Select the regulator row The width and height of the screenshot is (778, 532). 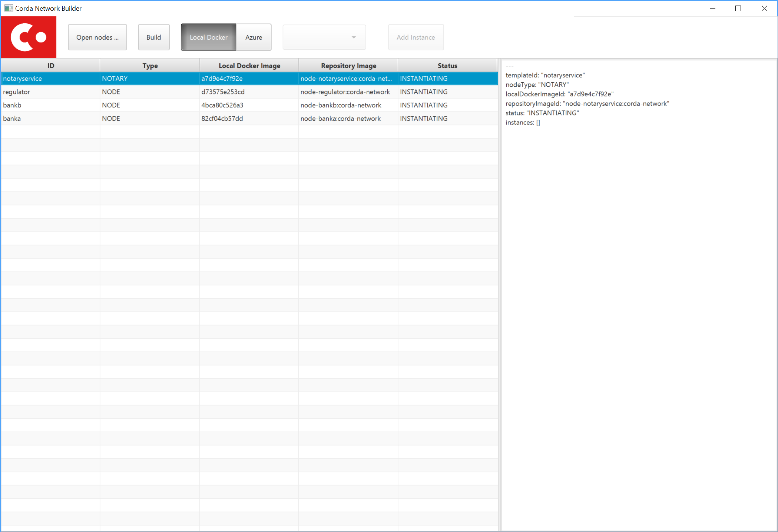(x=249, y=92)
